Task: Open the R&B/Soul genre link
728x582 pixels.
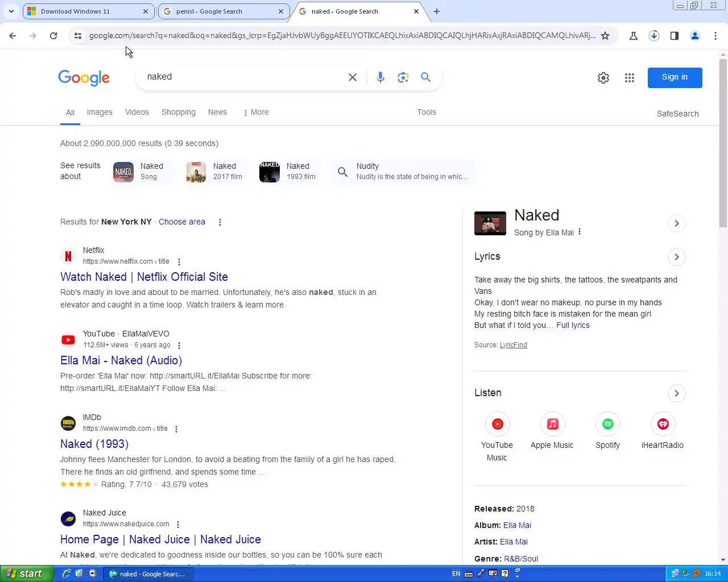Action: [x=521, y=559]
